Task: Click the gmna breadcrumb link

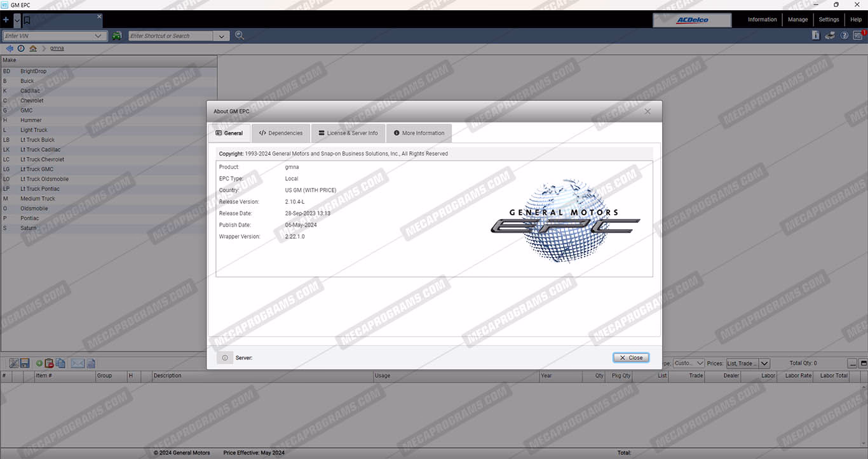Action: click(x=57, y=48)
